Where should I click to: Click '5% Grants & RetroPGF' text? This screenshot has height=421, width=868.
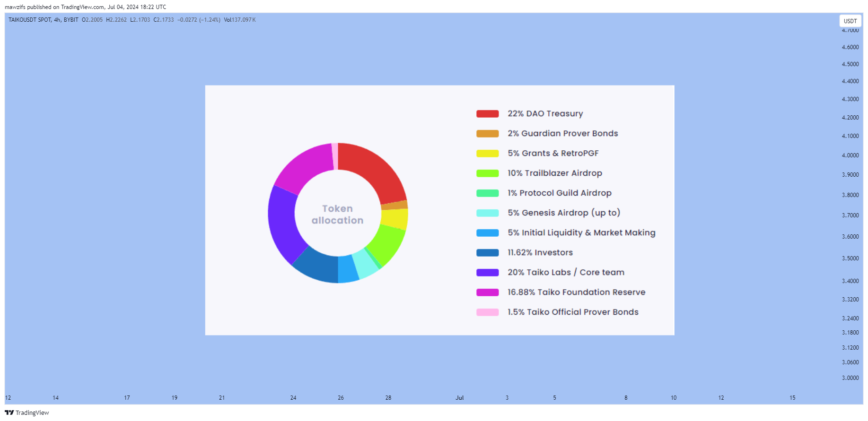[x=553, y=154]
